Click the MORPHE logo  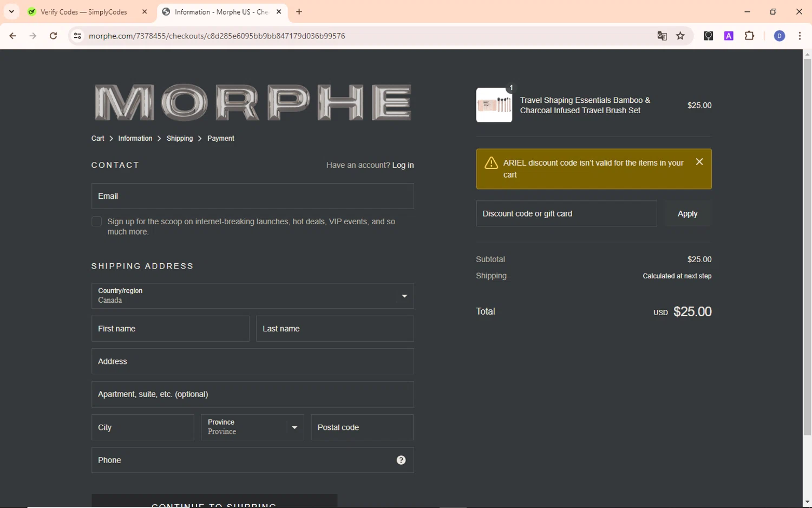point(253,102)
